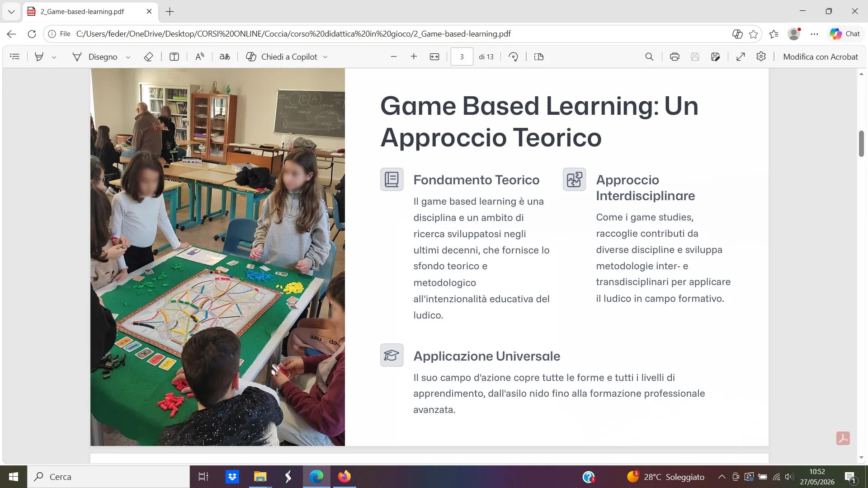Click the page number field
This screenshot has width=868, height=488.
pos(462,56)
